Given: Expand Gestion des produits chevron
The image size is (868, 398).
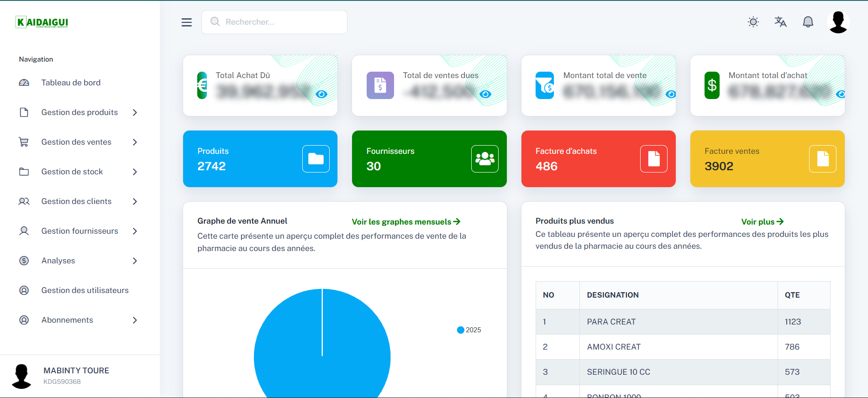Looking at the screenshot, I should point(135,112).
